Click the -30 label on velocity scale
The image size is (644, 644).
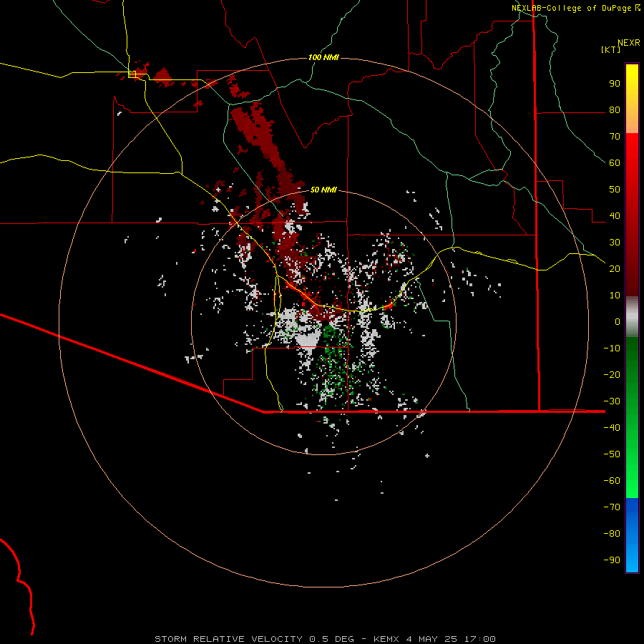tap(612, 401)
